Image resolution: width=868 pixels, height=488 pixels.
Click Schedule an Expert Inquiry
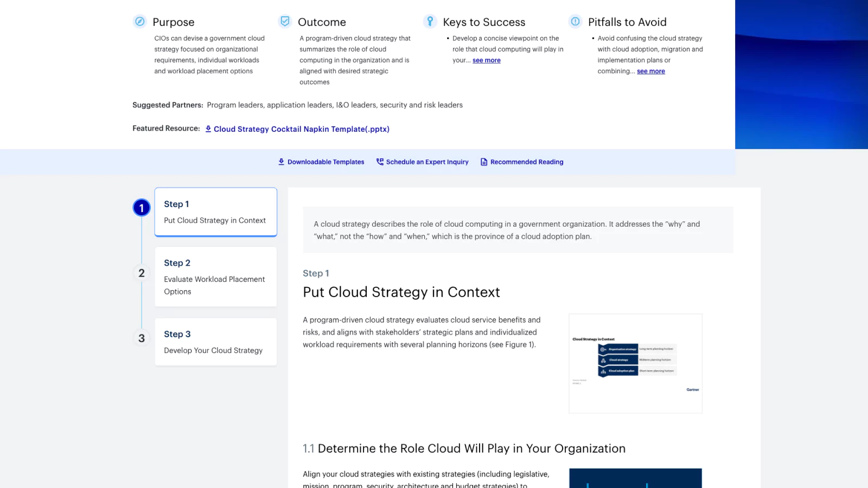pos(427,162)
